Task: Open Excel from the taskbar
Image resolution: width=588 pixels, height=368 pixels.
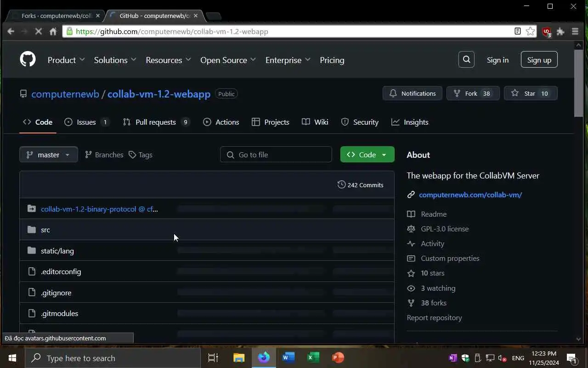Action: (x=313, y=358)
